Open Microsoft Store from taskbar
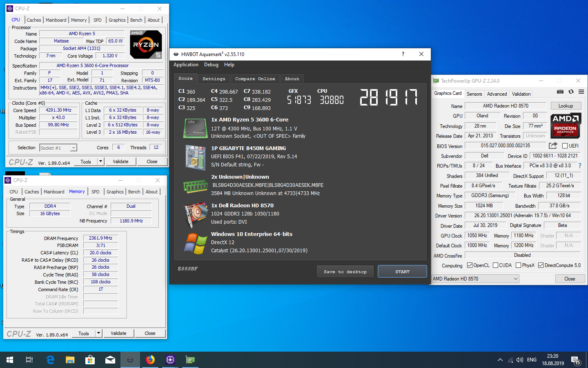Image resolution: width=588 pixels, height=368 pixels. click(x=90, y=360)
